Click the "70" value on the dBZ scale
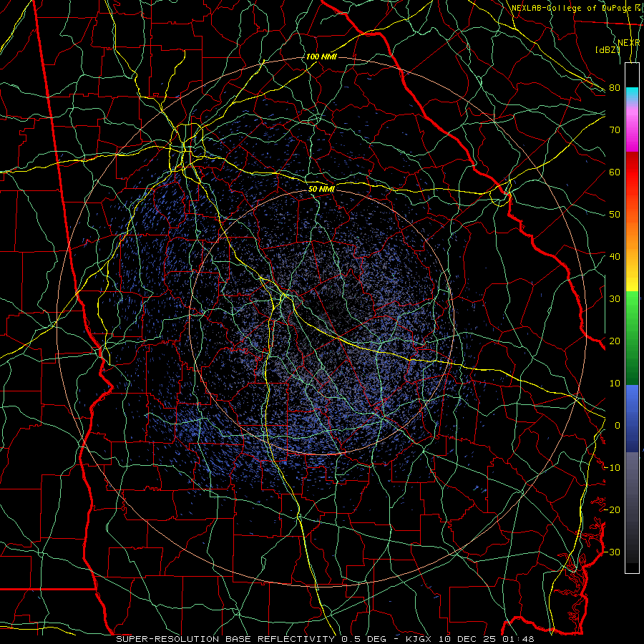The width and height of the screenshot is (644, 644). pos(615,130)
